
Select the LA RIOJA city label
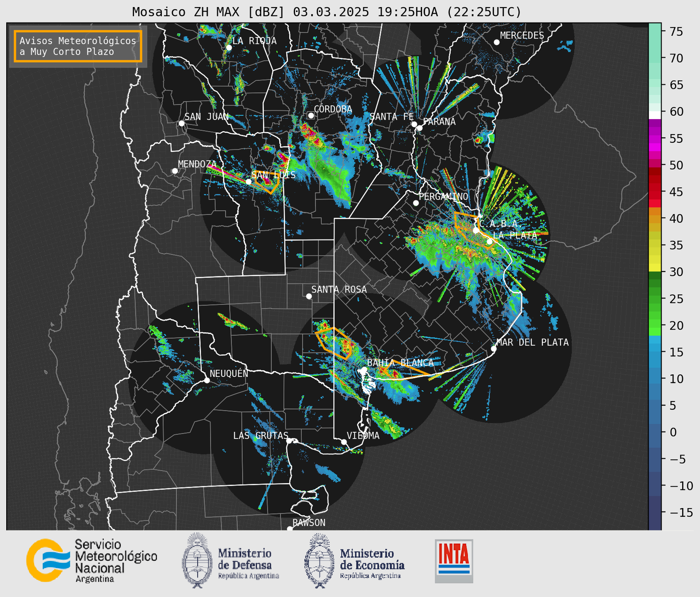(254, 41)
